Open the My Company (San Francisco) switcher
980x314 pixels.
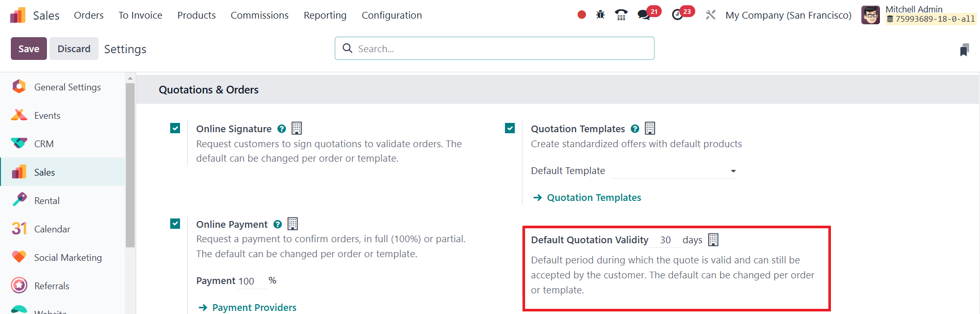tap(788, 15)
